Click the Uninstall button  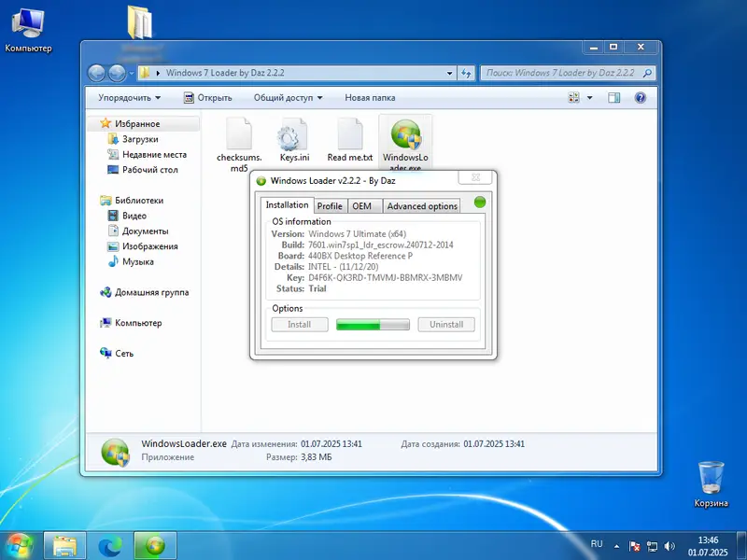445,324
